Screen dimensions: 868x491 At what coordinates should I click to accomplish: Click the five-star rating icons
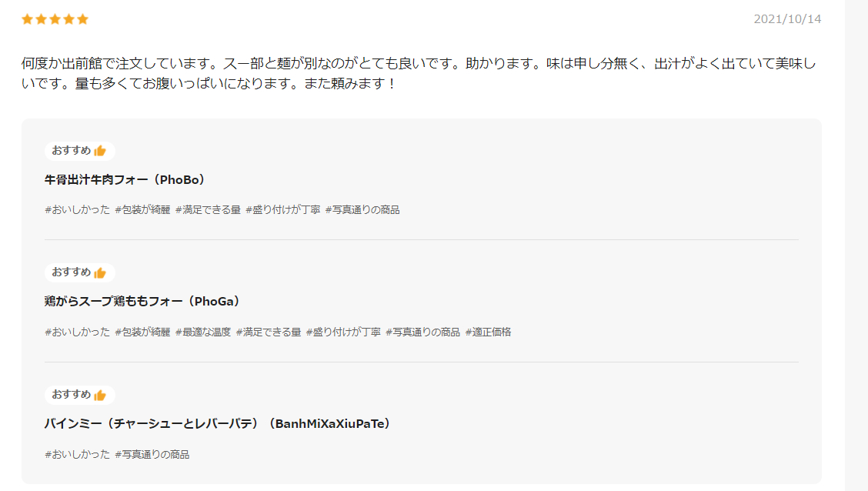55,19
